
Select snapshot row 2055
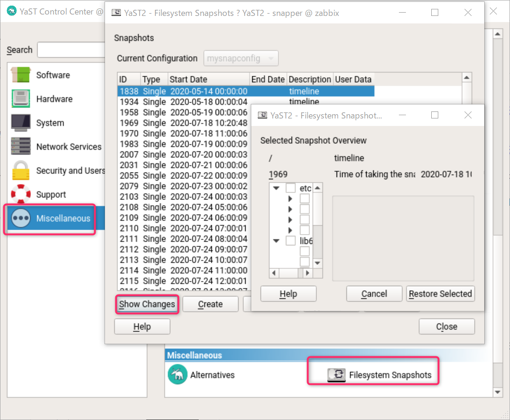(x=183, y=176)
